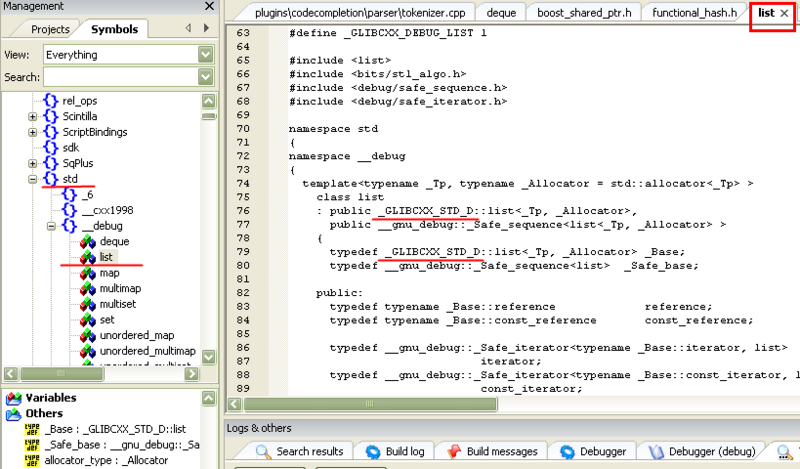
Task: Click the rel_ops namespace braces icon
Action: click(51, 101)
